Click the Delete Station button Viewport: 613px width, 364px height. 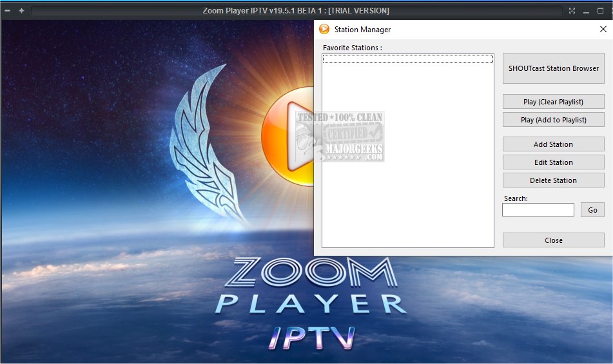tap(553, 180)
